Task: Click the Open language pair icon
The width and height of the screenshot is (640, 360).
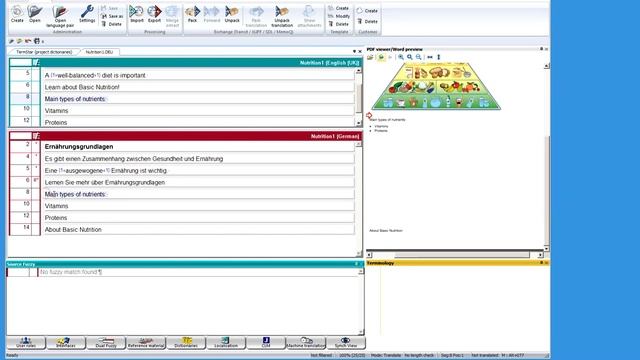Action: tap(60, 16)
